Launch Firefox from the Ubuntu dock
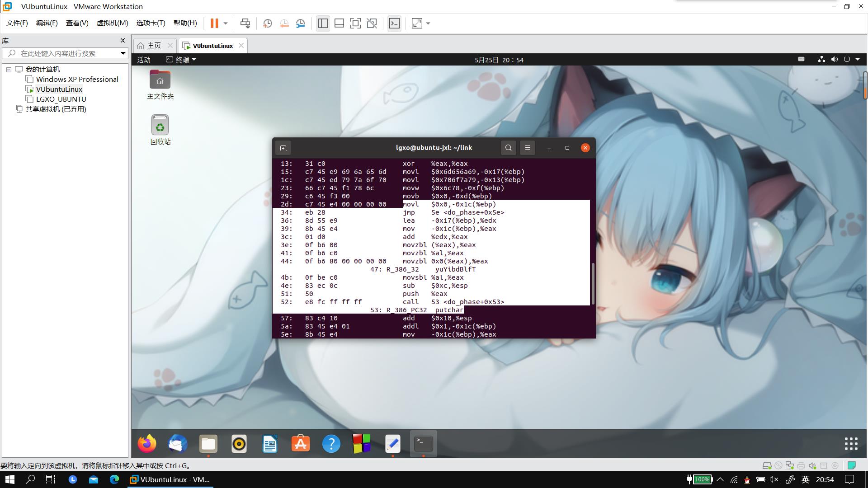This screenshot has height=488, width=868. [x=147, y=444]
